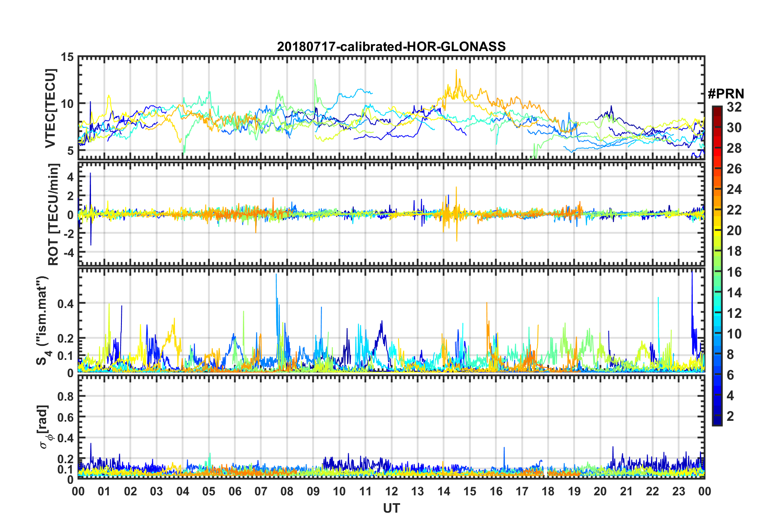This screenshot has height=532, width=783.
Task: Click the colorbar tick label 24
Action: point(734,189)
